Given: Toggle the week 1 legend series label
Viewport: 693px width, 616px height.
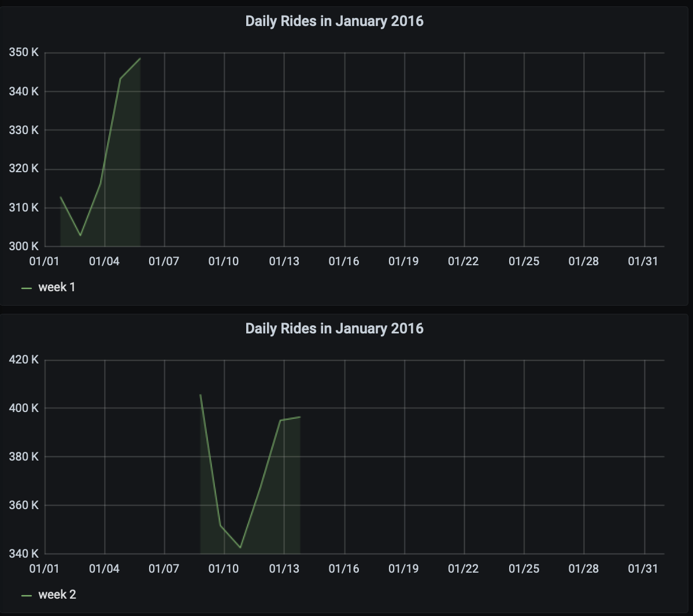Looking at the screenshot, I should click(x=57, y=287).
